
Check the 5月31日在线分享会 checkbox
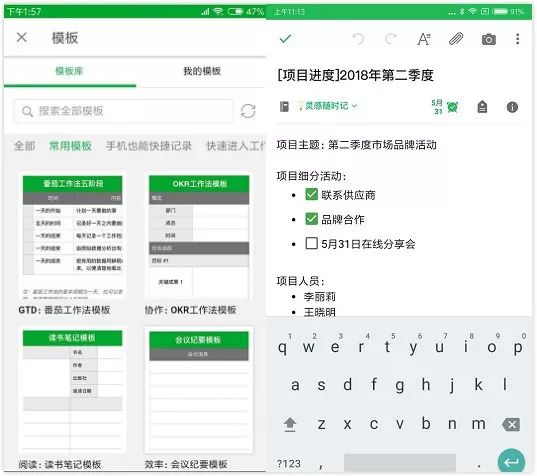coord(311,243)
